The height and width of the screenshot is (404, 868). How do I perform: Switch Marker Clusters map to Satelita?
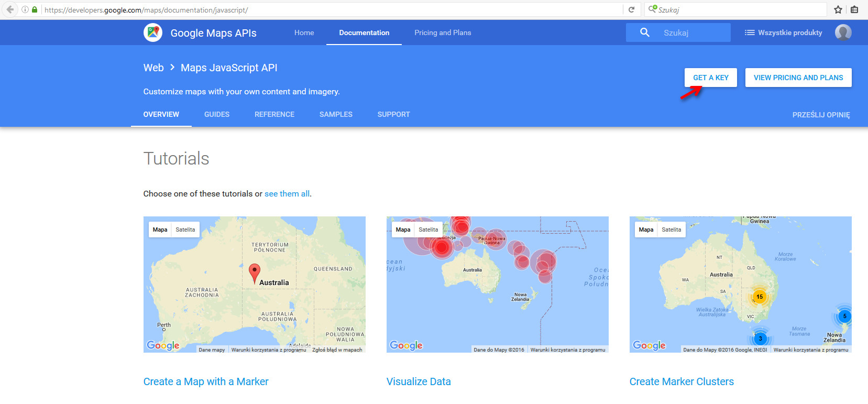click(672, 230)
